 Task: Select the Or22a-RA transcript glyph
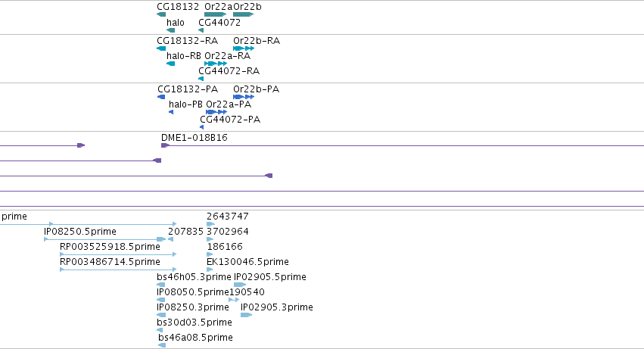tap(216, 64)
